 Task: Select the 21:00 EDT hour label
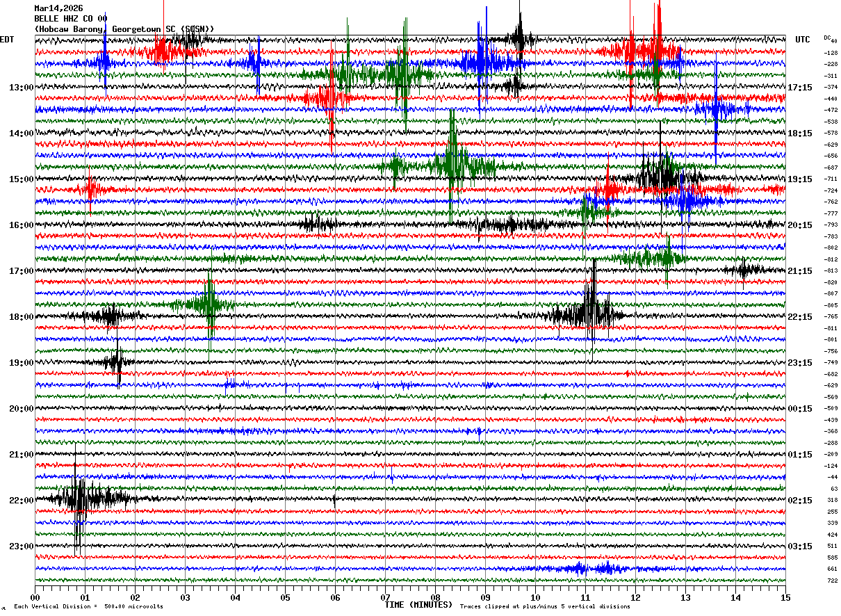(22, 454)
